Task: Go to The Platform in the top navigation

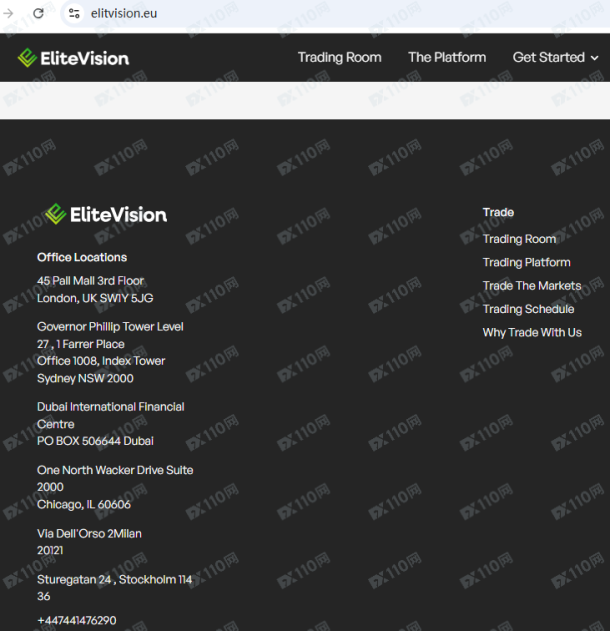Action: click(x=447, y=58)
